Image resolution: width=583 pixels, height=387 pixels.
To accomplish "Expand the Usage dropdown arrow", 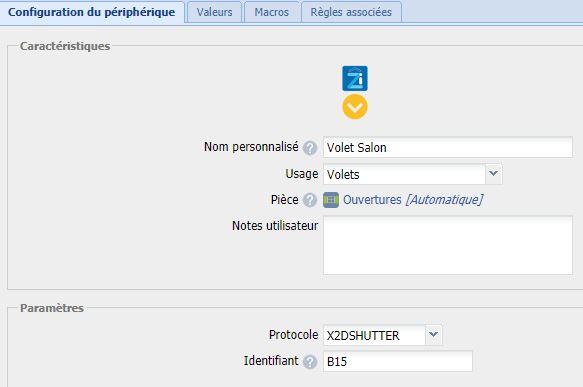I will 493,174.
